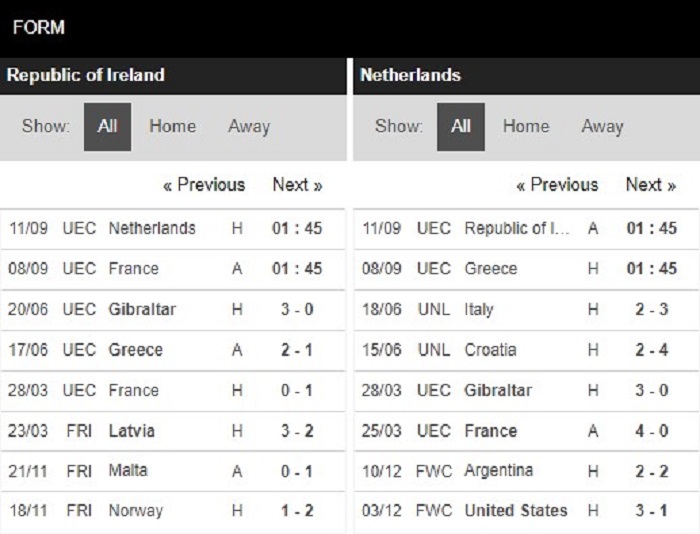The image size is (700, 534).
Task: Open Ireland's 17/06 match against Greece
Action: 173,350
